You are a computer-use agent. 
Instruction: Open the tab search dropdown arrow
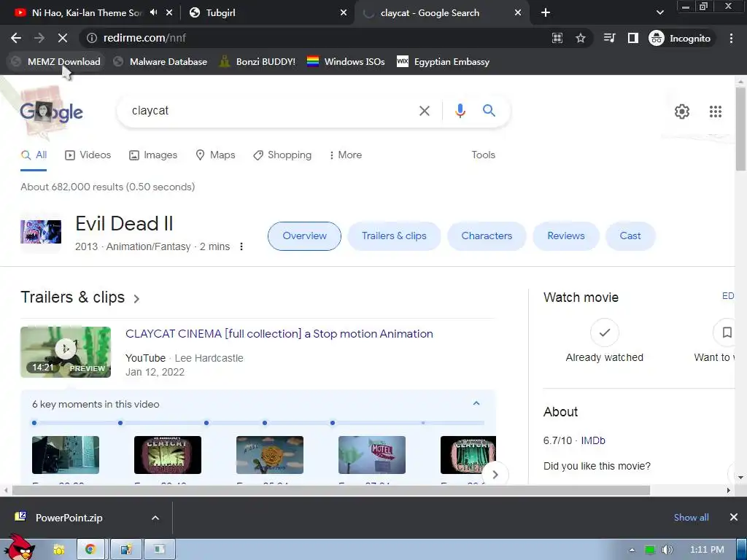659,13
